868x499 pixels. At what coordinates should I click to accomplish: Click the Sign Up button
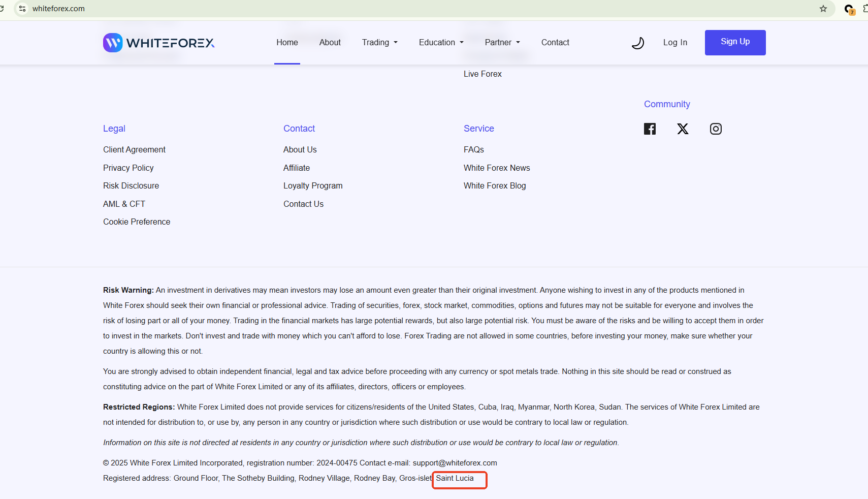point(735,42)
